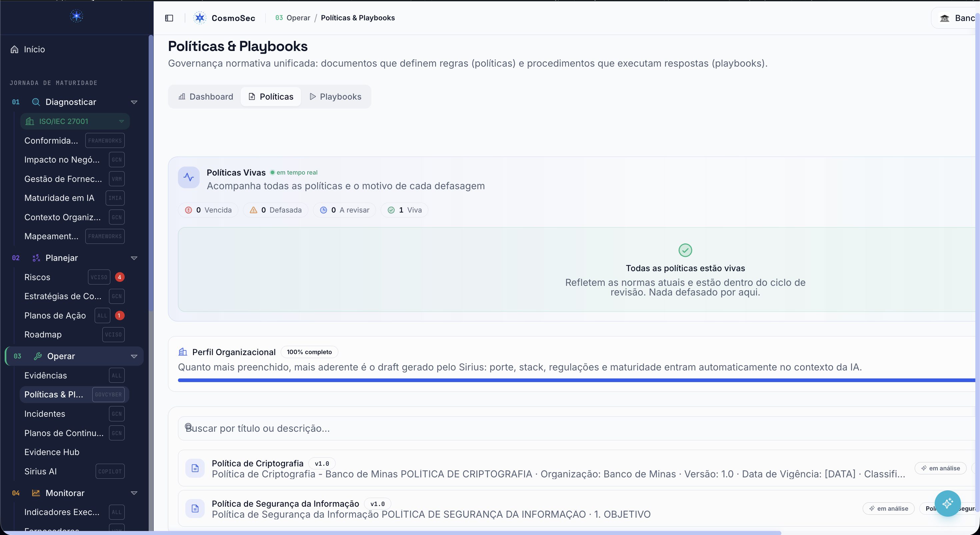Open the ISO/IEC 27001 framework dropdown
980x535 pixels.
75,121
